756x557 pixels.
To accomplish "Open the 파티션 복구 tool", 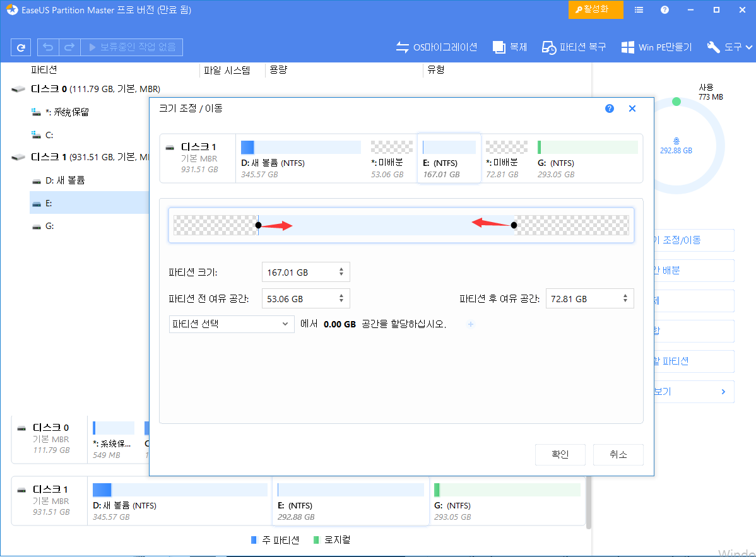I will 573,47.
